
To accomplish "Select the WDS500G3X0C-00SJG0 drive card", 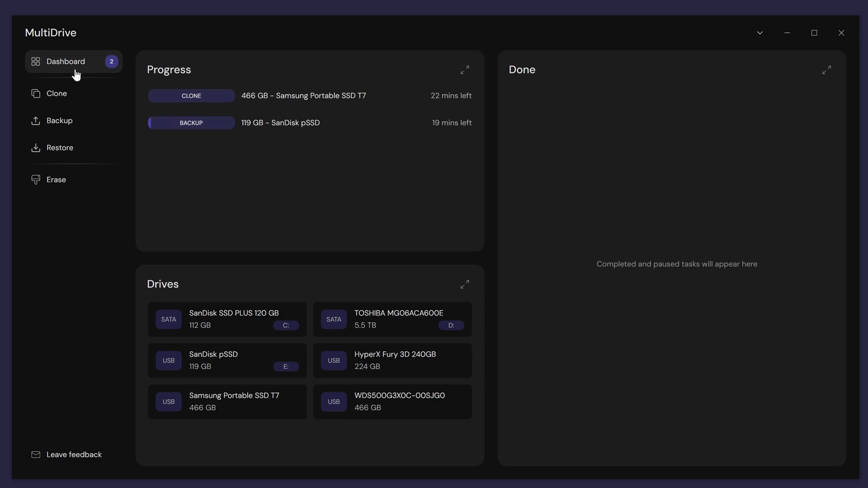I will pos(392,402).
